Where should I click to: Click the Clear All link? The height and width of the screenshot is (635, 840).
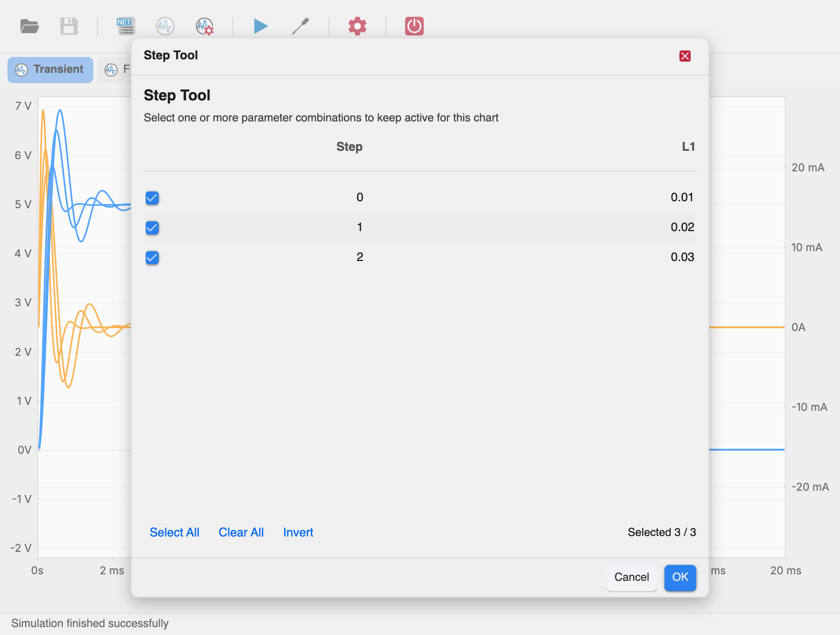(241, 532)
